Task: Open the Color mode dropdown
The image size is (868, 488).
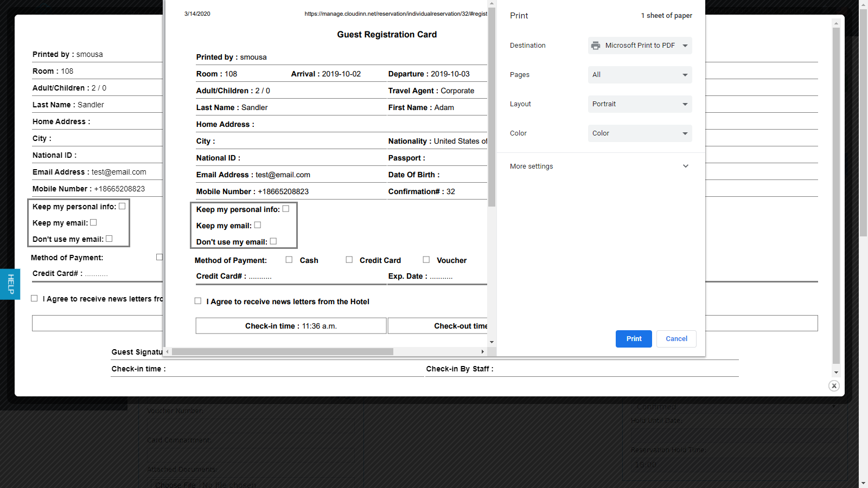Action: [x=640, y=133]
